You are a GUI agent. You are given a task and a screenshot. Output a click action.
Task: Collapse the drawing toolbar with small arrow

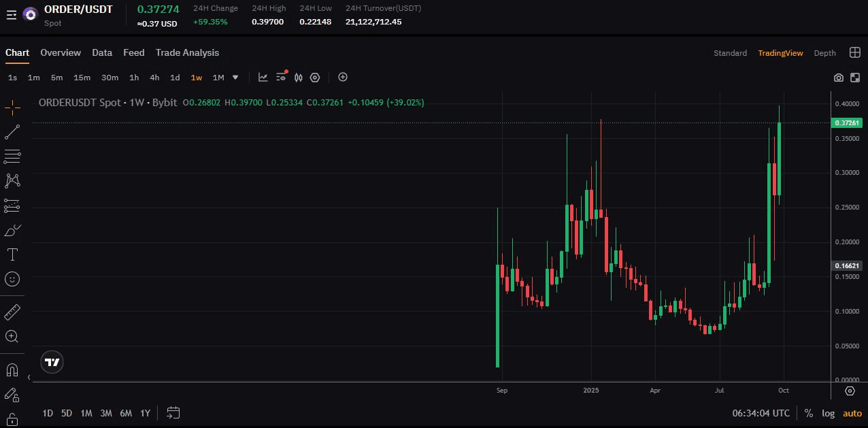(x=29, y=377)
